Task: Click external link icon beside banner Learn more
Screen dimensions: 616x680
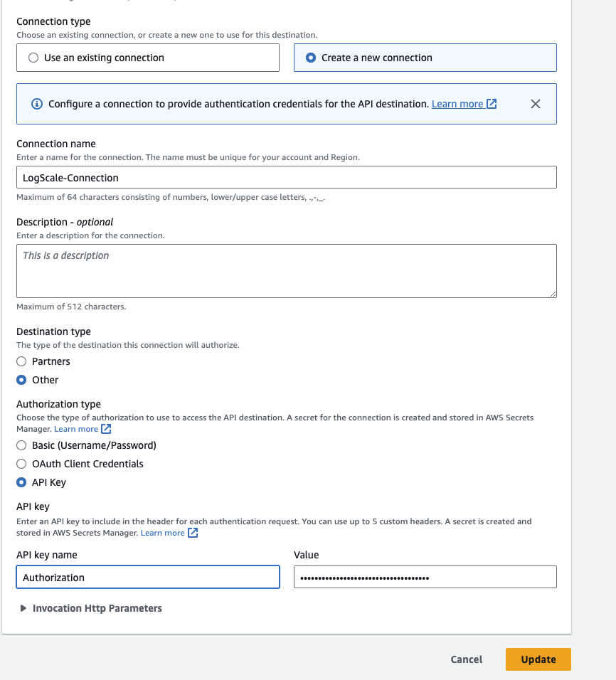Action: coord(492,104)
